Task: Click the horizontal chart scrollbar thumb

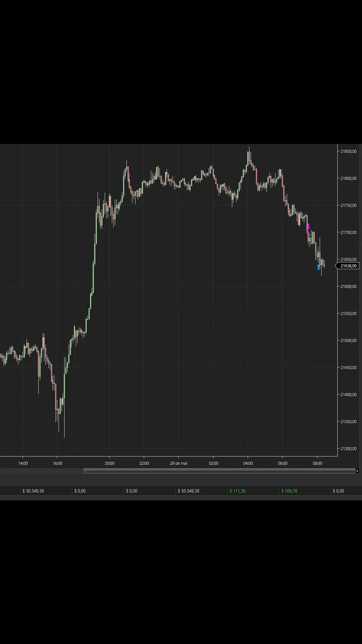Action: [220, 471]
